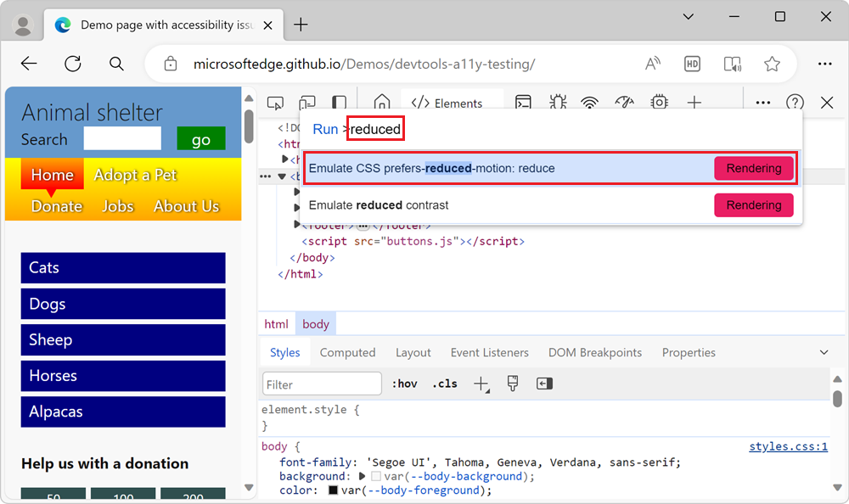The image size is (849, 504).
Task: Open the Event Listeners tab
Action: pos(489,352)
